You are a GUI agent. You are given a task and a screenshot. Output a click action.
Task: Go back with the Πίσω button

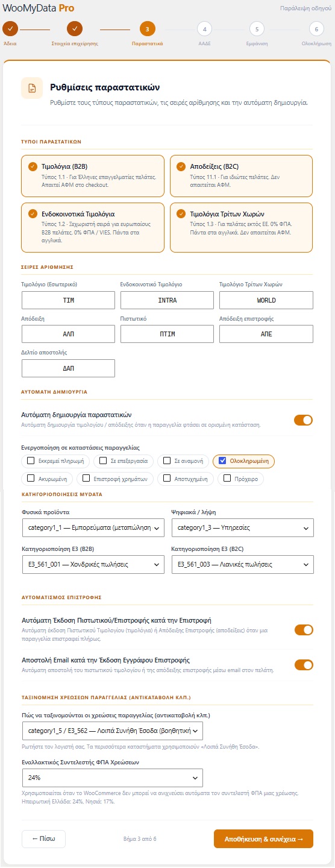click(43, 839)
